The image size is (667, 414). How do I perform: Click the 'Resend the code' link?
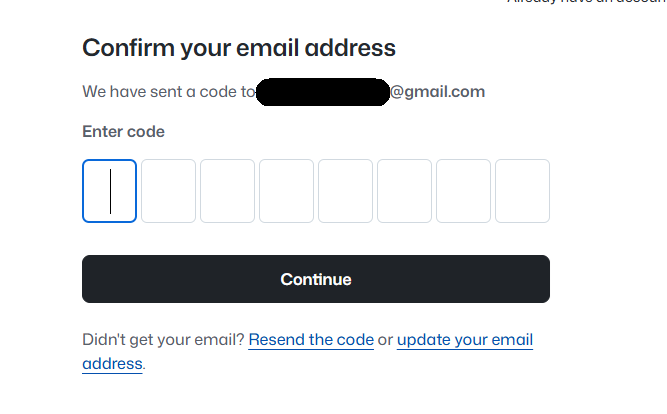pyautogui.click(x=311, y=340)
